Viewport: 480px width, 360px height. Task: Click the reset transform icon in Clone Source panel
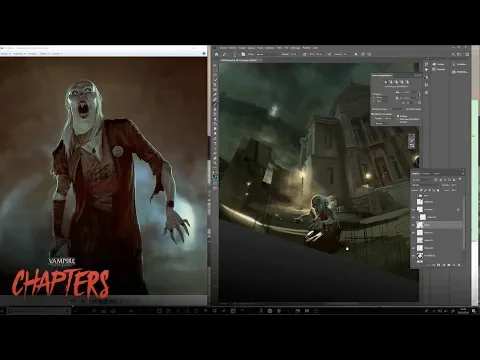pyautogui.click(x=419, y=103)
